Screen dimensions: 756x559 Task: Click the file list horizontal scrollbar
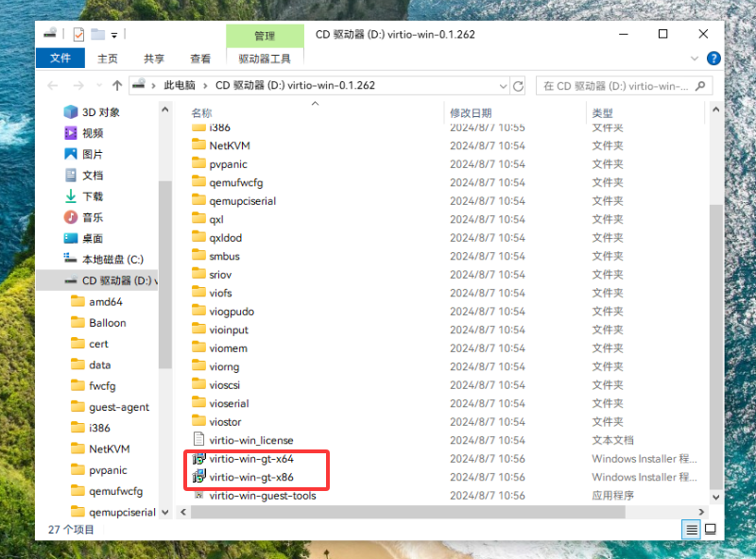coord(408,512)
